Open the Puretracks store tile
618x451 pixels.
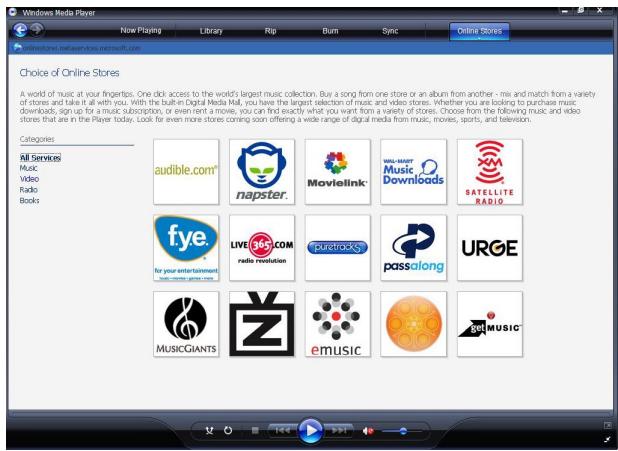(338, 248)
